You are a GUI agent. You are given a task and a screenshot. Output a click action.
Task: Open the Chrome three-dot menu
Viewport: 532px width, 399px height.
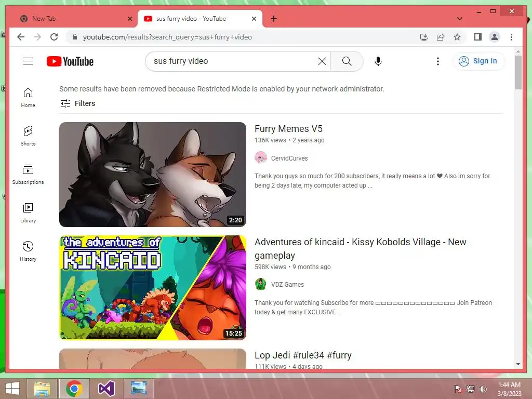[x=511, y=37]
